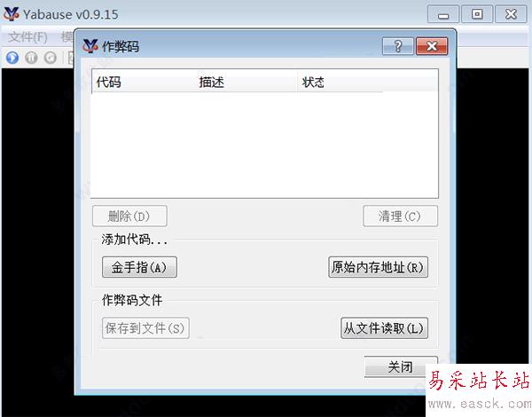Screen dimensions: 532x417
Task: Click the pause emulation toolbar icon
Action: tap(31, 58)
